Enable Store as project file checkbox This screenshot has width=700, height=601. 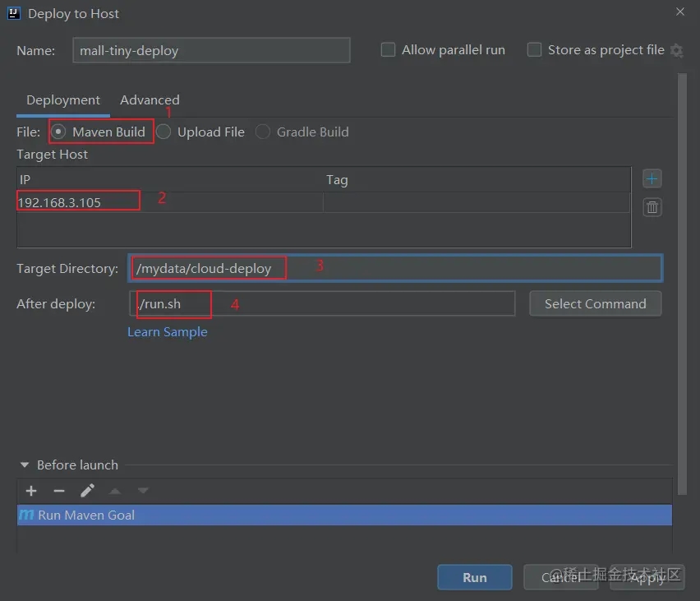[534, 49]
